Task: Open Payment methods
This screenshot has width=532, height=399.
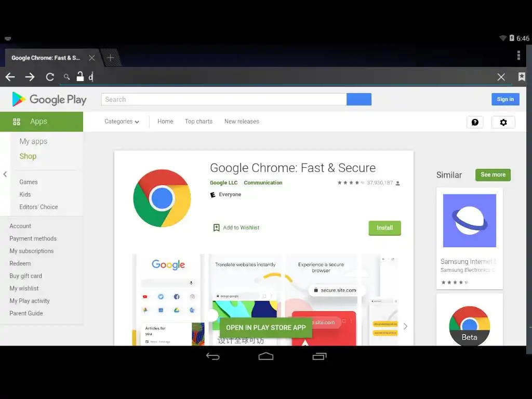Action: [x=33, y=238]
